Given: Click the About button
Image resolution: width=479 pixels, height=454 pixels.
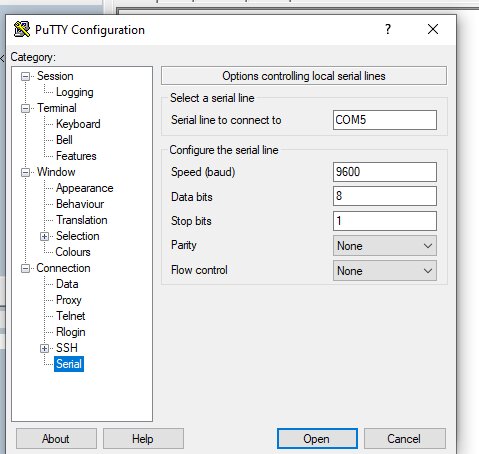Looking at the screenshot, I should click(56, 439).
